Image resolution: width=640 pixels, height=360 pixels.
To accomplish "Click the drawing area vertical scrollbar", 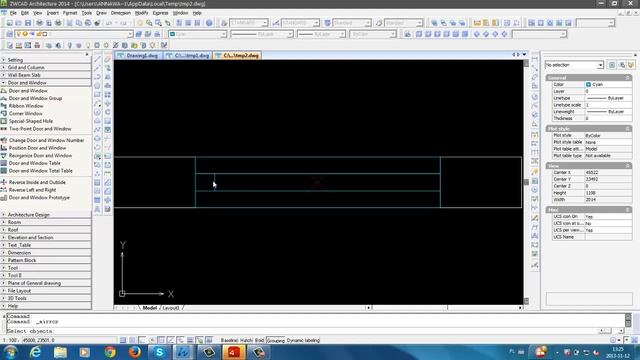I will 526,182.
